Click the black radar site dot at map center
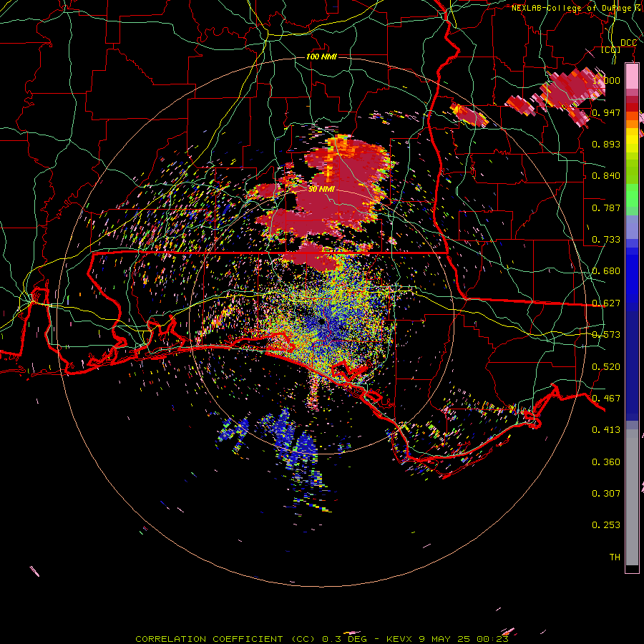This screenshot has width=644, height=644. click(321, 321)
